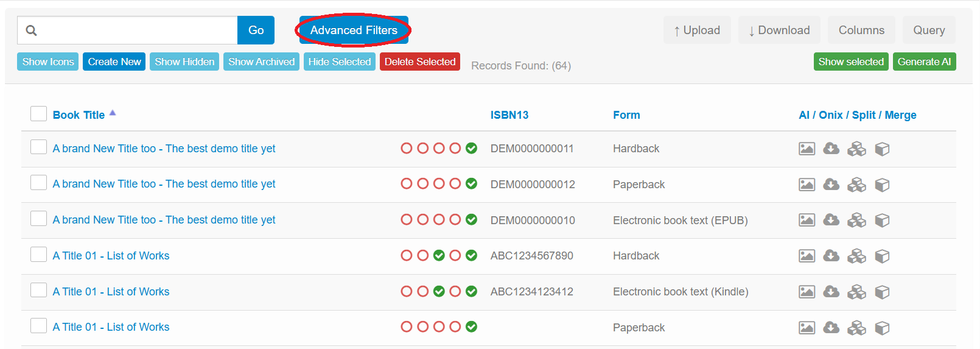Check the box for the Kindle edition row
Screen dimensions: 980x349
(38, 291)
